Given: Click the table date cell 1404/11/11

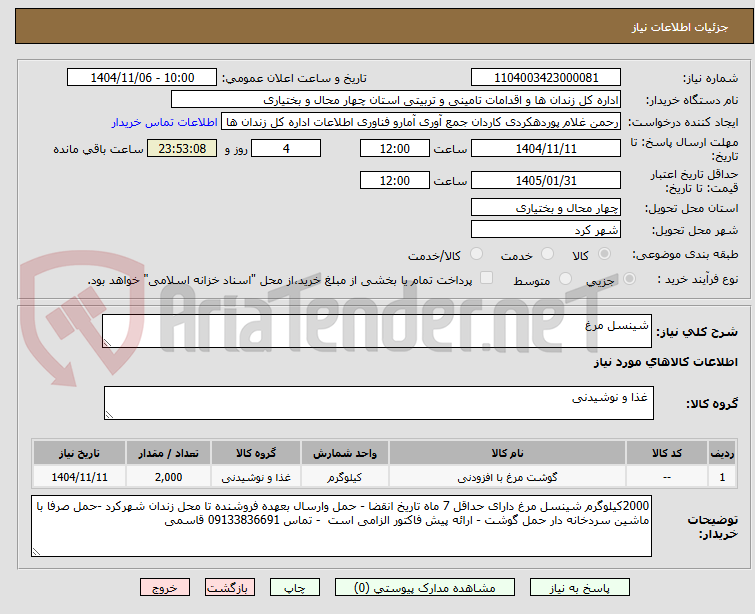Looking at the screenshot, I should pyautogui.click(x=79, y=477).
